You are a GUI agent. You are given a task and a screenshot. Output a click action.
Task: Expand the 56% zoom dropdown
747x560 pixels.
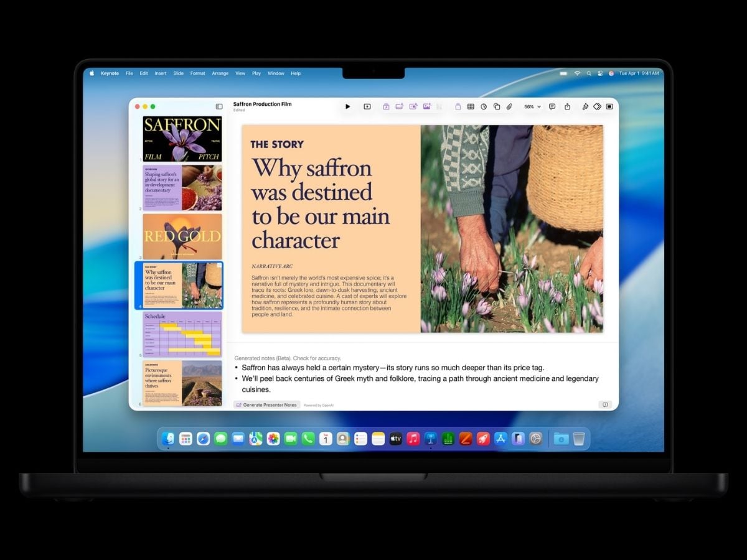click(x=532, y=106)
